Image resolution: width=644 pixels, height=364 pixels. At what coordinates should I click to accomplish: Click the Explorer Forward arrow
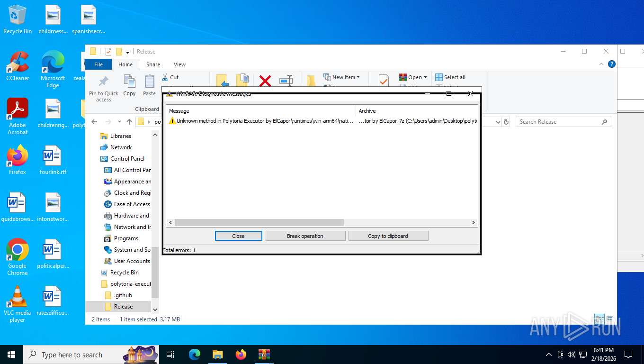(108, 122)
